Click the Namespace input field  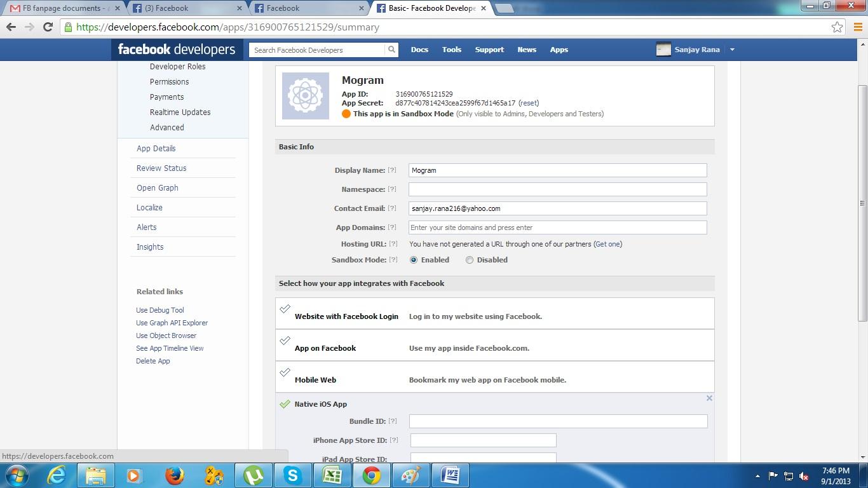558,189
